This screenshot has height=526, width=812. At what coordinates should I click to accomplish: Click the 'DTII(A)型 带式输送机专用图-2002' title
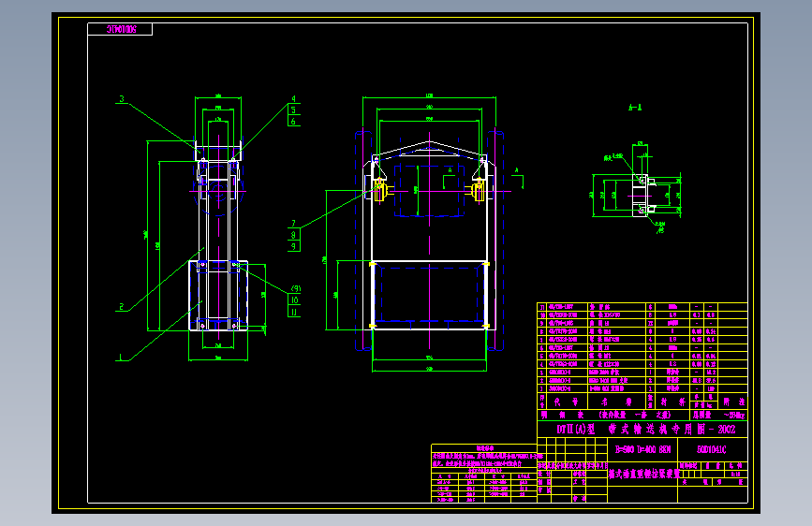[645, 430]
